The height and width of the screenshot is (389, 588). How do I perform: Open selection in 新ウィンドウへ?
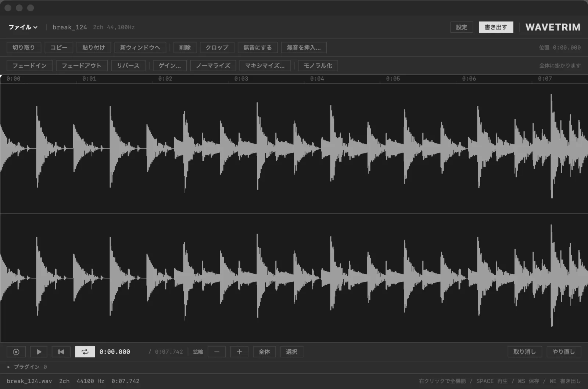click(x=140, y=47)
